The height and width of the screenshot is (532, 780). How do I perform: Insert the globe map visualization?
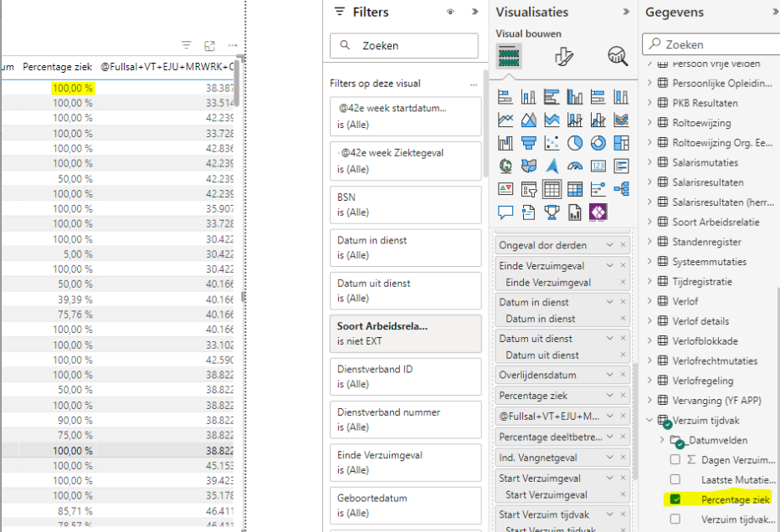(505, 166)
